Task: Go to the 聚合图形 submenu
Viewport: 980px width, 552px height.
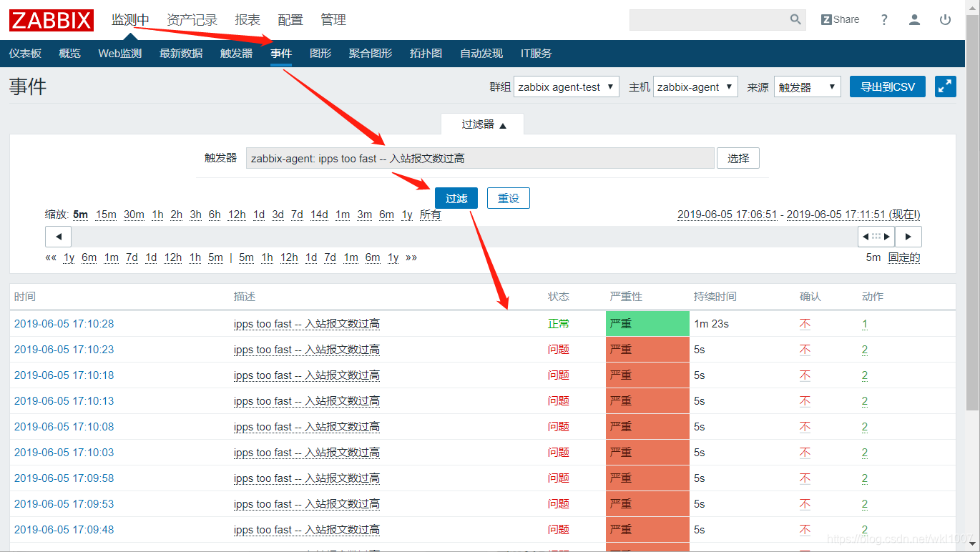Action: coord(371,54)
